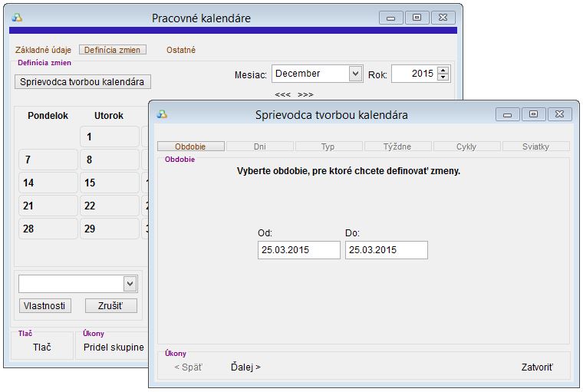Select the Typ wizard tab
583x392 pixels.
coord(328,147)
